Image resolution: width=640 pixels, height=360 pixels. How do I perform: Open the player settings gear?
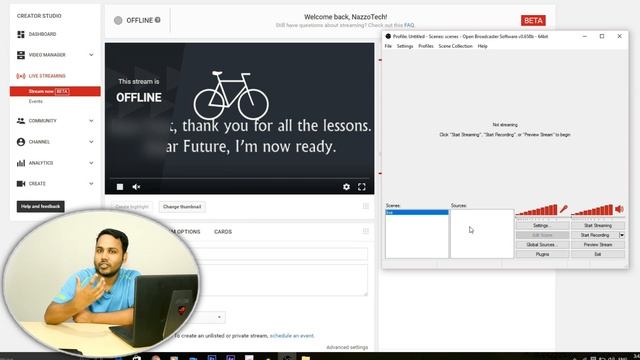click(x=346, y=187)
